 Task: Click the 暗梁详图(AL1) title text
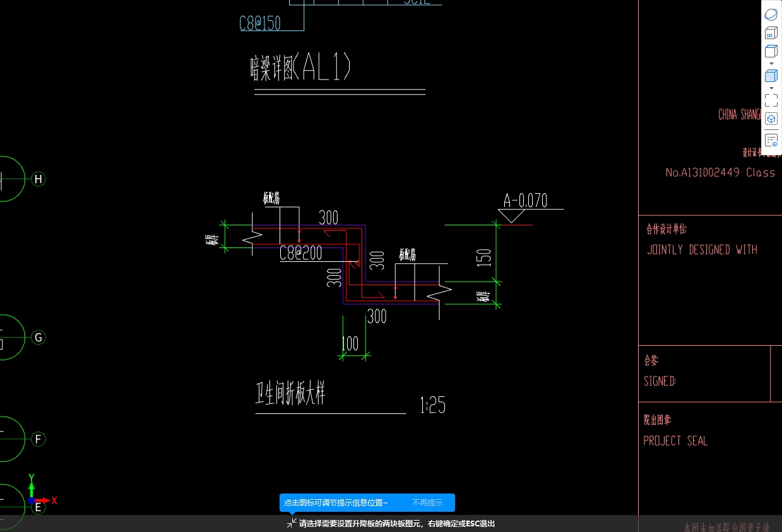[x=300, y=68]
